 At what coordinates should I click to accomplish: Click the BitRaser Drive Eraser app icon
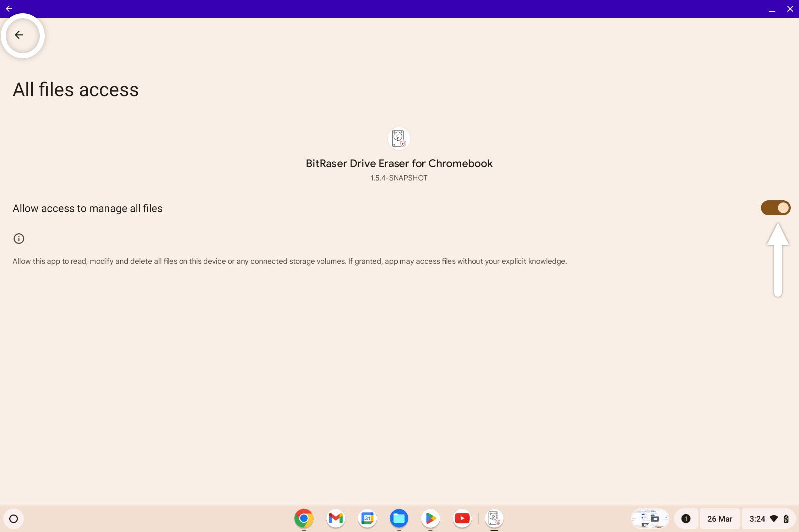pos(399,138)
